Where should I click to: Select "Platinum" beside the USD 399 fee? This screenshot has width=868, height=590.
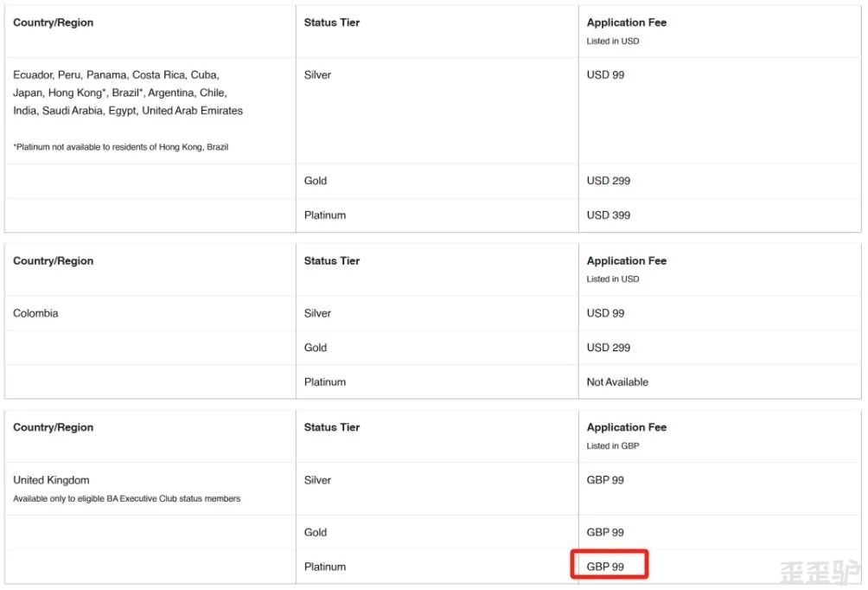pyautogui.click(x=325, y=215)
